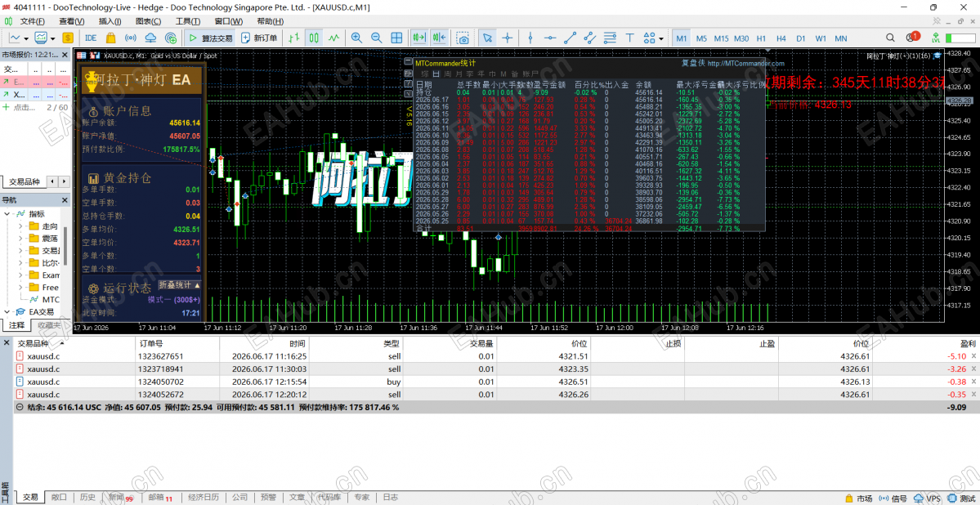Select the trendline drawing tool
The width and height of the screenshot is (980, 505).
(x=570, y=38)
